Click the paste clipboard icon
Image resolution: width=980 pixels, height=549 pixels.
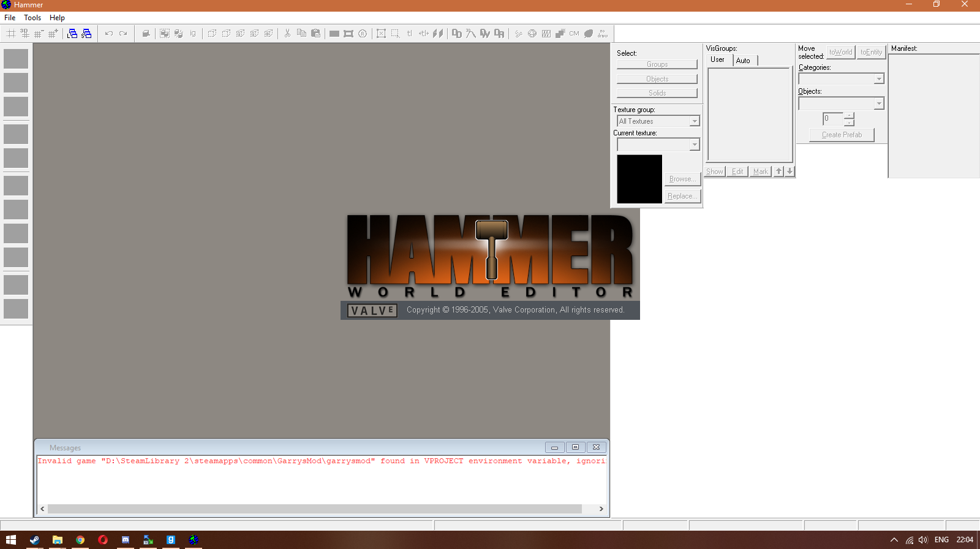coord(315,34)
